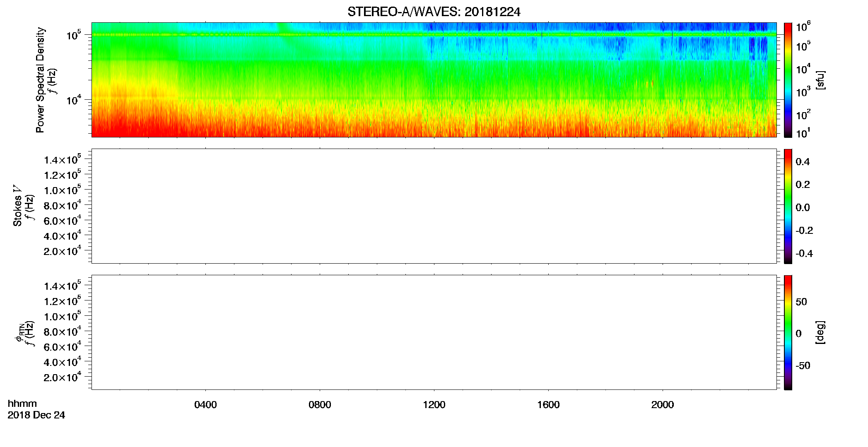Click the 1600 time tick label
This screenshot has height=447, width=868.
pyautogui.click(x=548, y=405)
